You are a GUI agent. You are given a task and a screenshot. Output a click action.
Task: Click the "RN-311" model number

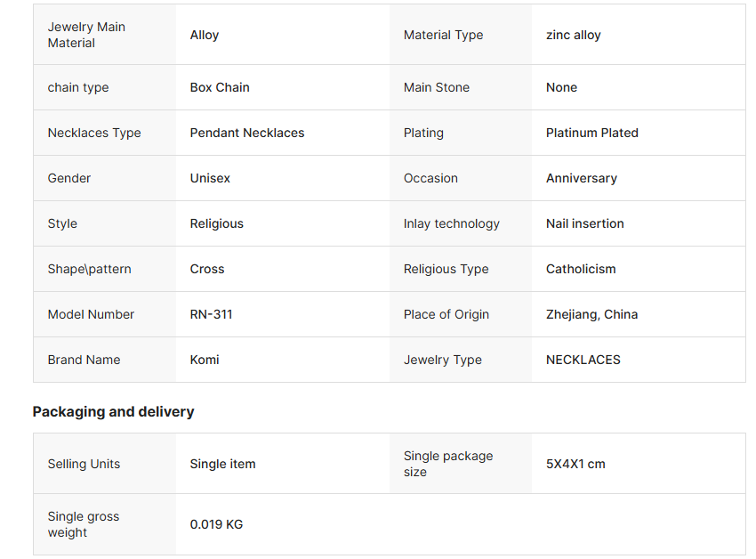(212, 314)
